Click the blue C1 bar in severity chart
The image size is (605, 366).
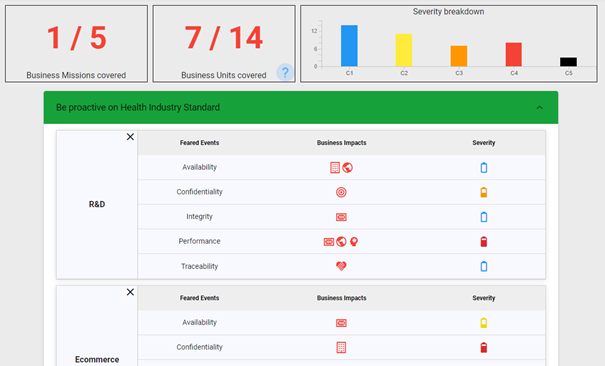click(349, 46)
